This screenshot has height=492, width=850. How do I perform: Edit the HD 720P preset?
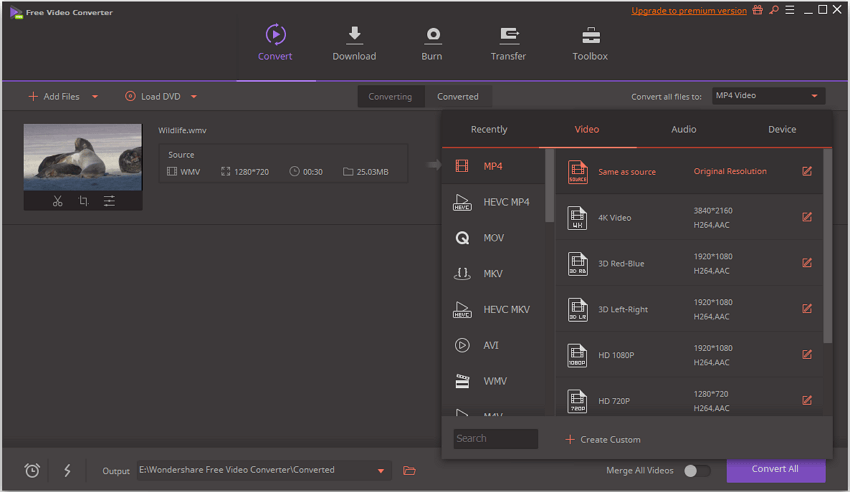click(807, 400)
